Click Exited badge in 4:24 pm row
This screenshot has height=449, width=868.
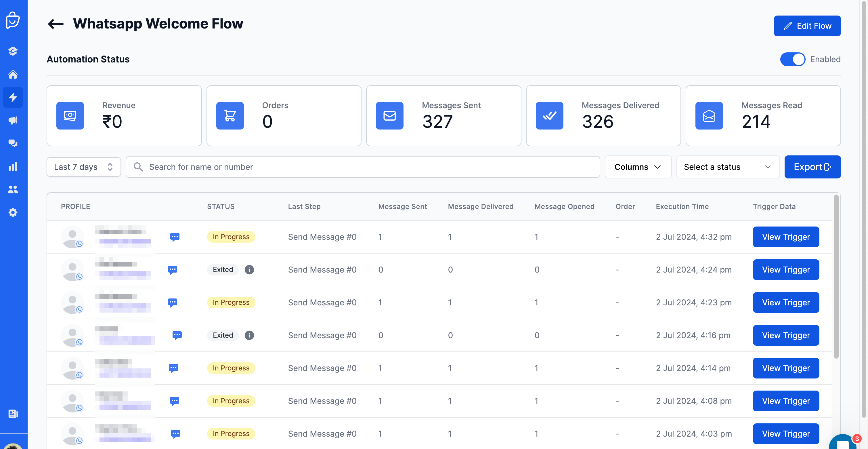tap(223, 270)
